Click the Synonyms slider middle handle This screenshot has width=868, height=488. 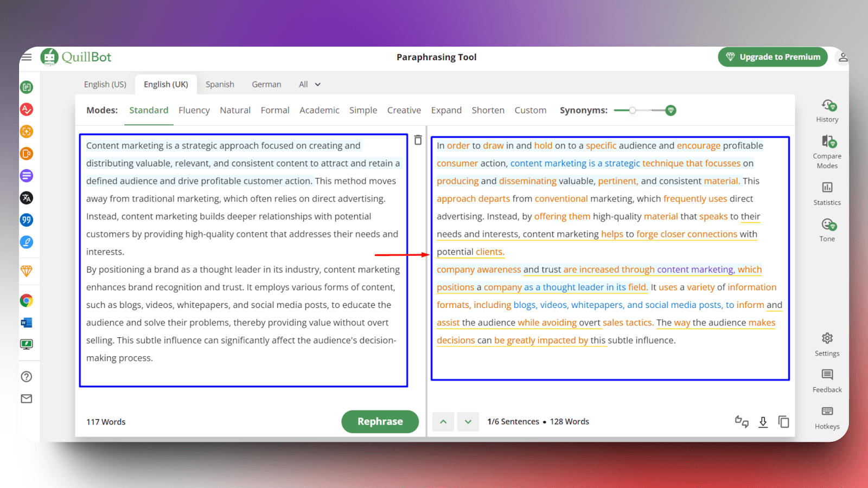click(x=633, y=111)
